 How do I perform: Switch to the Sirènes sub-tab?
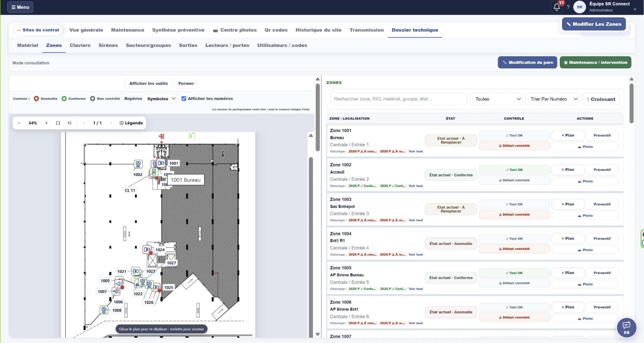108,45
